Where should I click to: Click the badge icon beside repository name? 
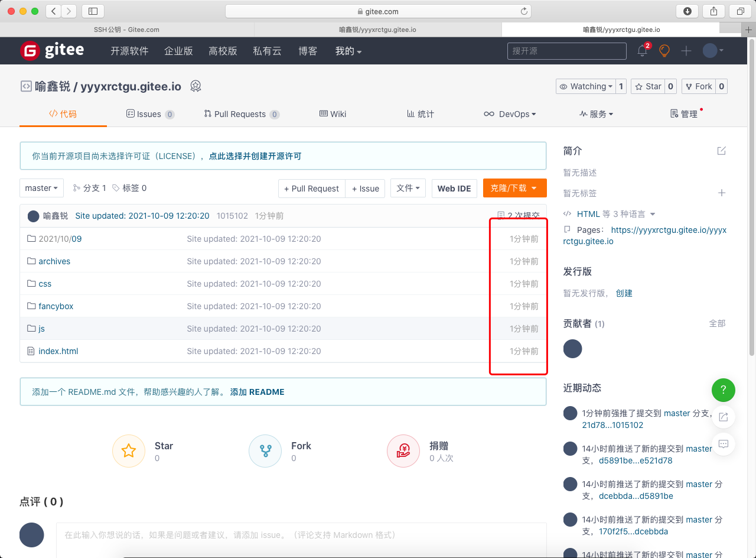click(x=196, y=86)
